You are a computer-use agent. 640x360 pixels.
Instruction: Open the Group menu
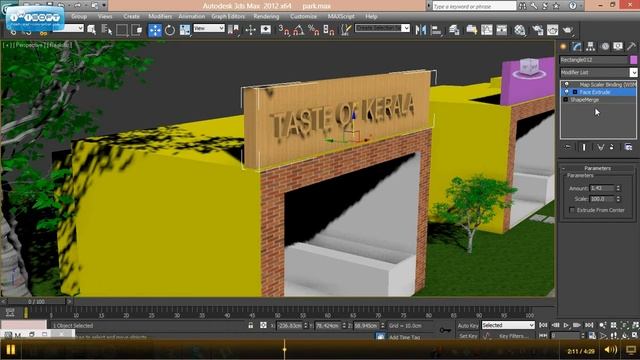click(79, 16)
